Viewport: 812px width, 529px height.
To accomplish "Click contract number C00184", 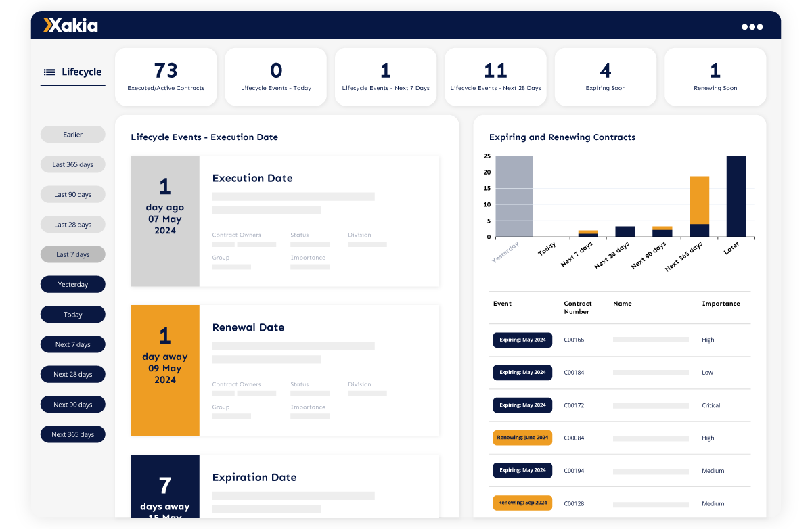I will (574, 373).
